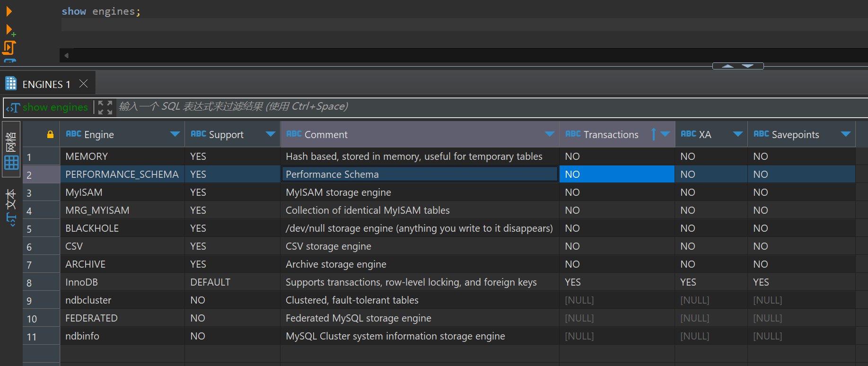Image resolution: width=868 pixels, height=366 pixels.
Task: Click the SQL filter expression input field
Action: point(473,107)
